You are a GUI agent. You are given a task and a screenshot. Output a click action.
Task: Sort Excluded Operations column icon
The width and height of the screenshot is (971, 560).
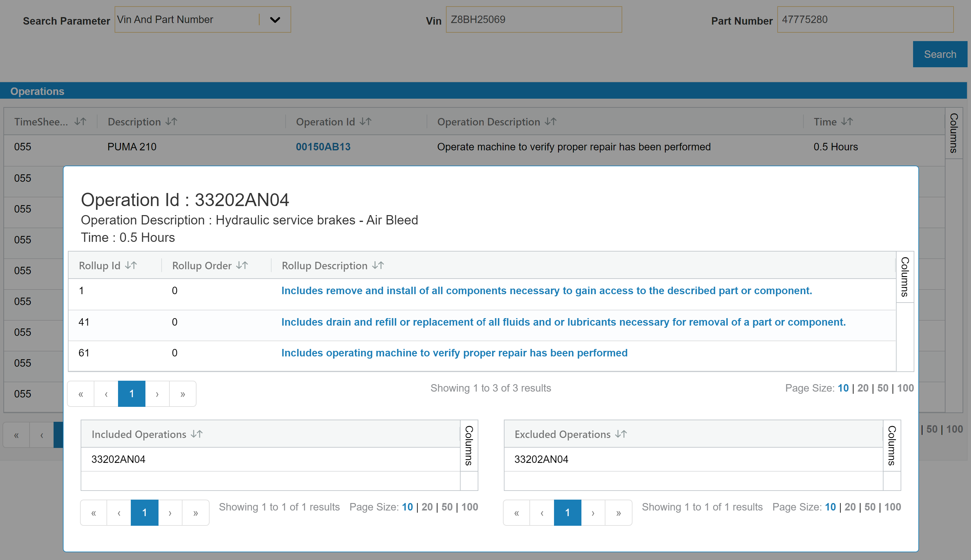click(621, 434)
